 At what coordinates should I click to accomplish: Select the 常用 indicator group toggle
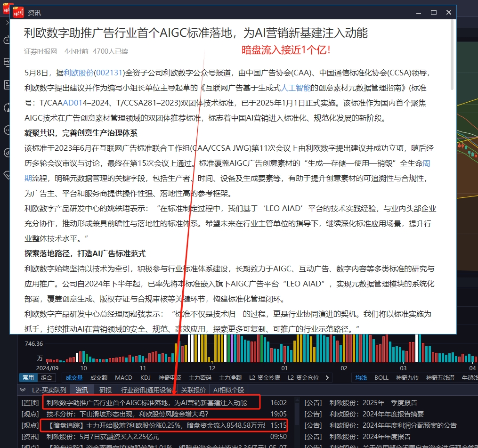pos(28,377)
